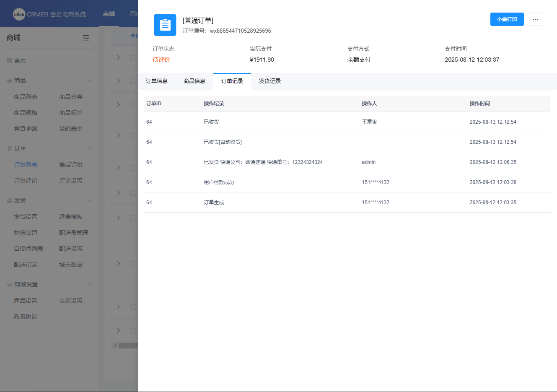Click the 发货 shipping icon in sidebar
This screenshot has width=557, height=392.
pyautogui.click(x=10, y=200)
